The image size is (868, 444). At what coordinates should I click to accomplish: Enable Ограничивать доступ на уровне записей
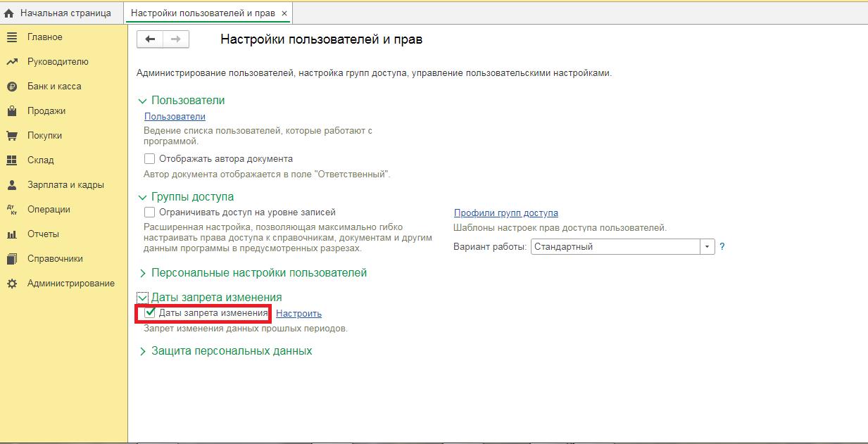pos(149,212)
